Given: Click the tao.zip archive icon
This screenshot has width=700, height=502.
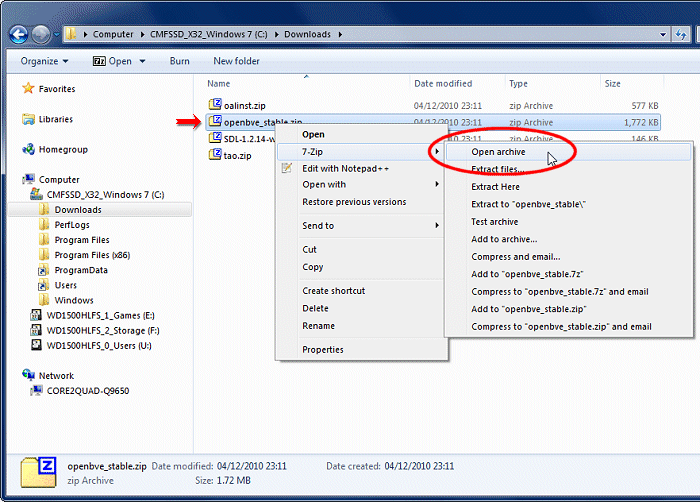Looking at the screenshot, I should 215,155.
